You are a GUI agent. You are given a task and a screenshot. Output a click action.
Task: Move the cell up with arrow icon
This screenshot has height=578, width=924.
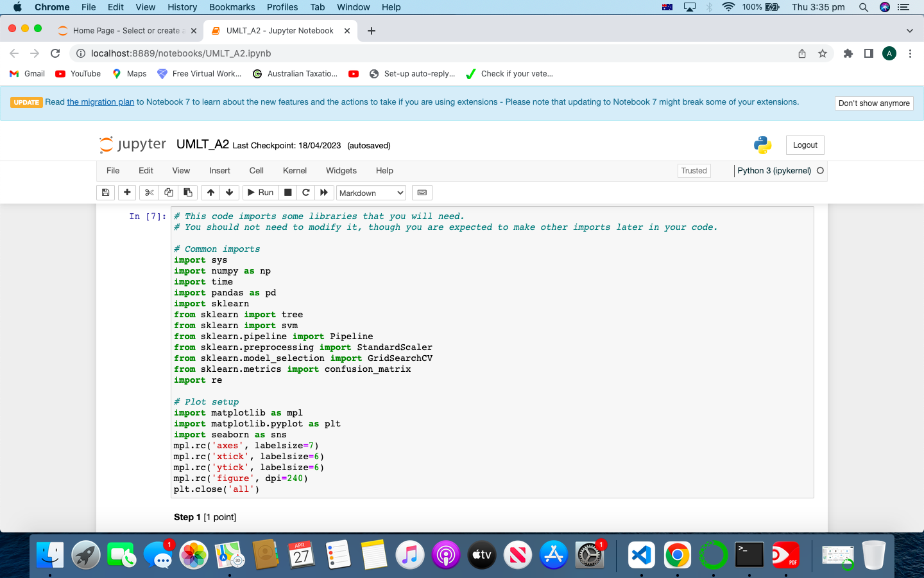[210, 192]
